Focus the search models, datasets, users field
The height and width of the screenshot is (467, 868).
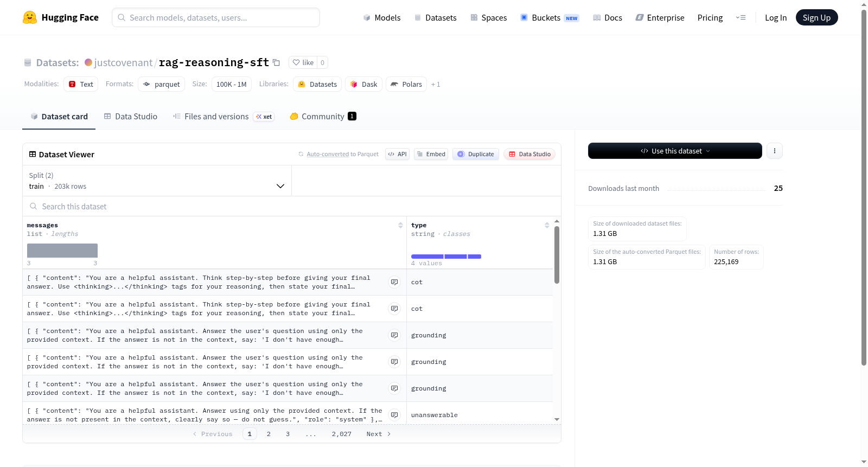216,17
